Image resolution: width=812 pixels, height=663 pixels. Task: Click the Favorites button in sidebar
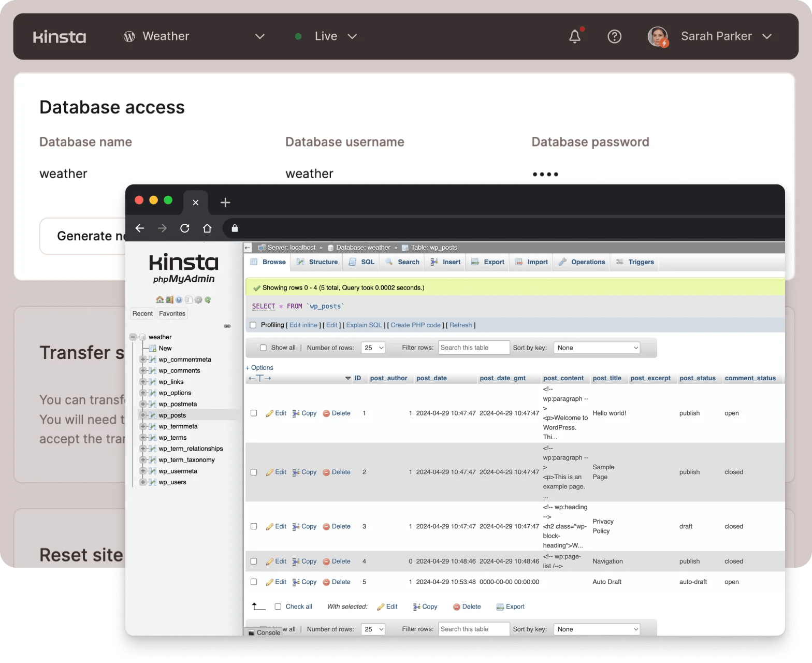click(x=172, y=314)
